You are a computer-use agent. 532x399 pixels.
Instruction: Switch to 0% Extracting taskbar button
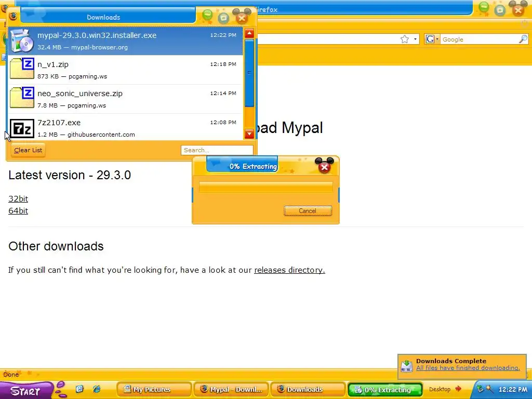tap(385, 390)
